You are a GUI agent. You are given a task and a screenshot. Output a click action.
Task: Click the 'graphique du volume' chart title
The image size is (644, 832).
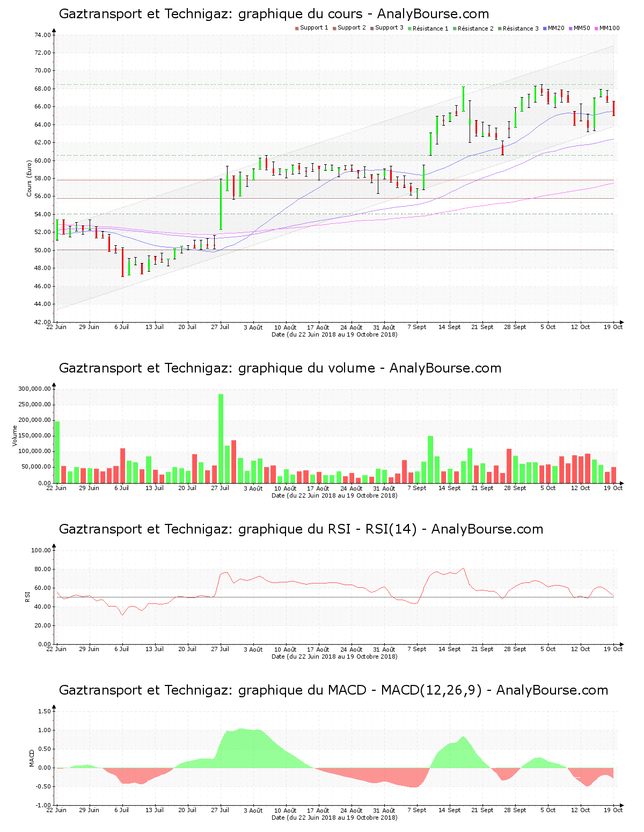(x=280, y=368)
